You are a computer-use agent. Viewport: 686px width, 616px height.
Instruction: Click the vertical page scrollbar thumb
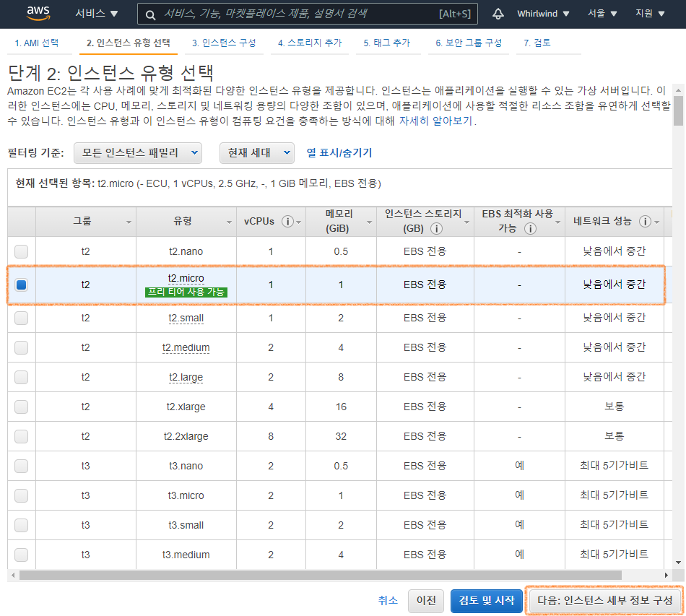678,110
